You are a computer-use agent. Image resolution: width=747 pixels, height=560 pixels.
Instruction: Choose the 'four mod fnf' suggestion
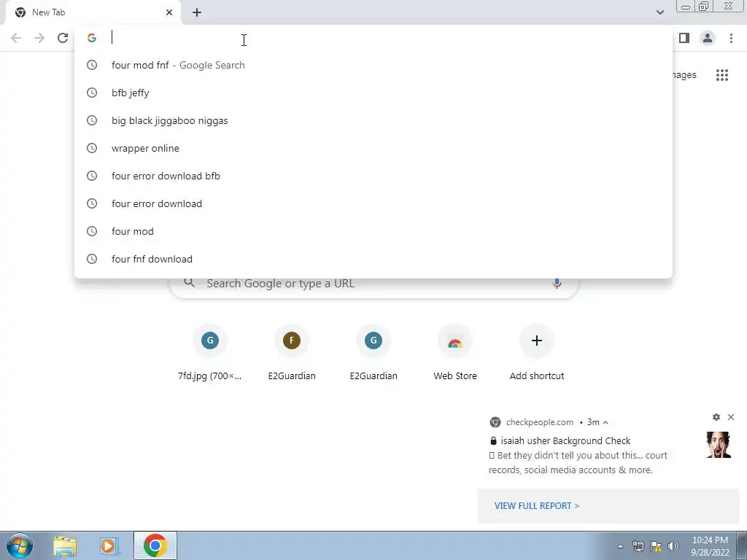(373, 65)
